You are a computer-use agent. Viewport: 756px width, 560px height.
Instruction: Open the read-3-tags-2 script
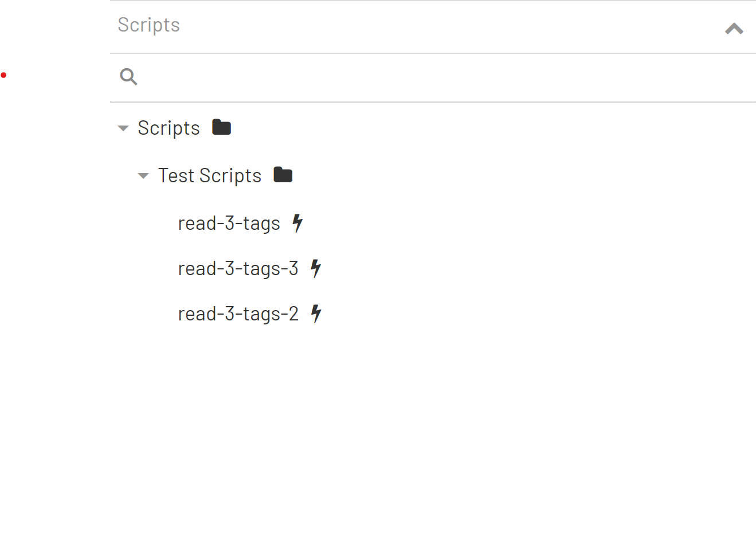238,314
